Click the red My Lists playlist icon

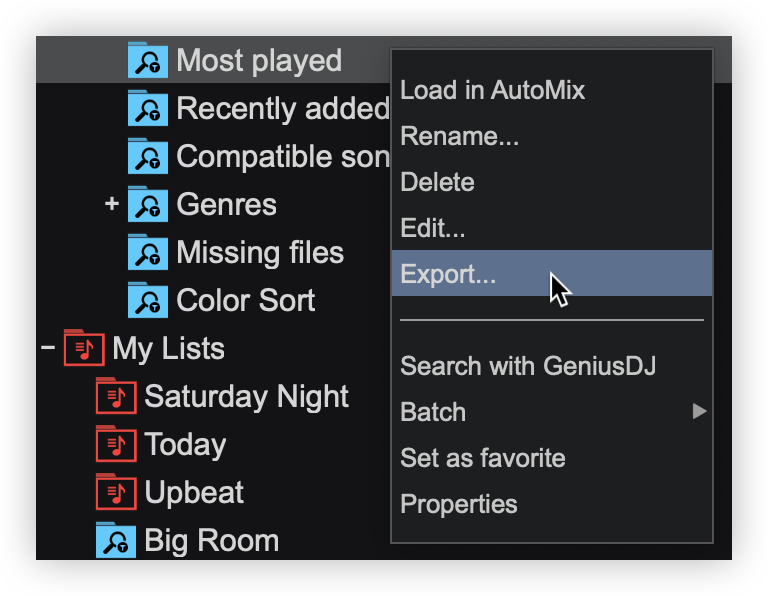coord(83,349)
